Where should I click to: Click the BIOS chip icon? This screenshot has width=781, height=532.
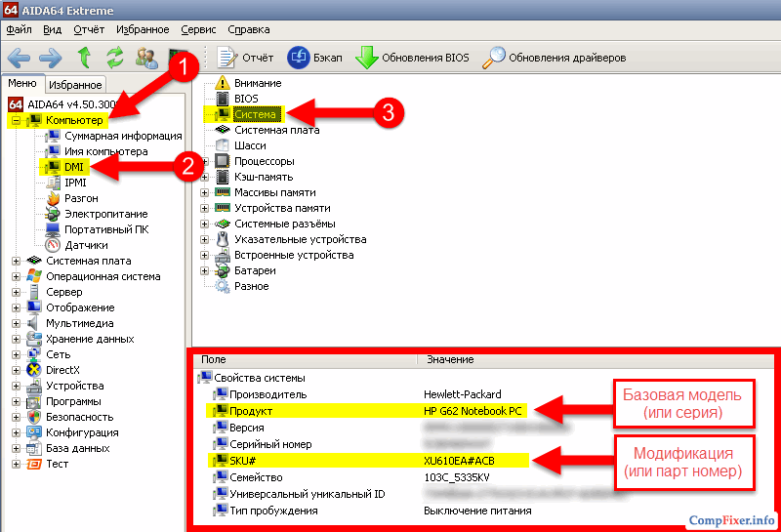tap(223, 99)
